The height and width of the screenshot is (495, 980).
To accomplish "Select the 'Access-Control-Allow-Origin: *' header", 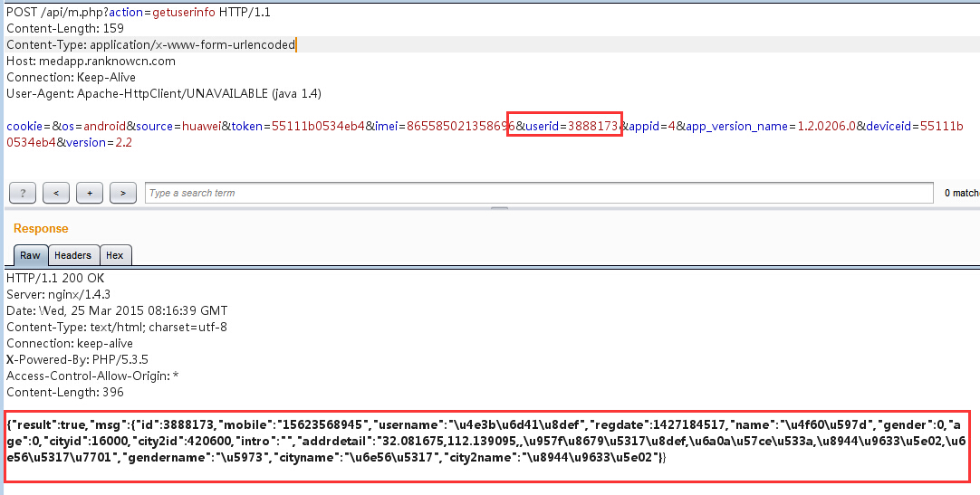I will click(x=92, y=376).
